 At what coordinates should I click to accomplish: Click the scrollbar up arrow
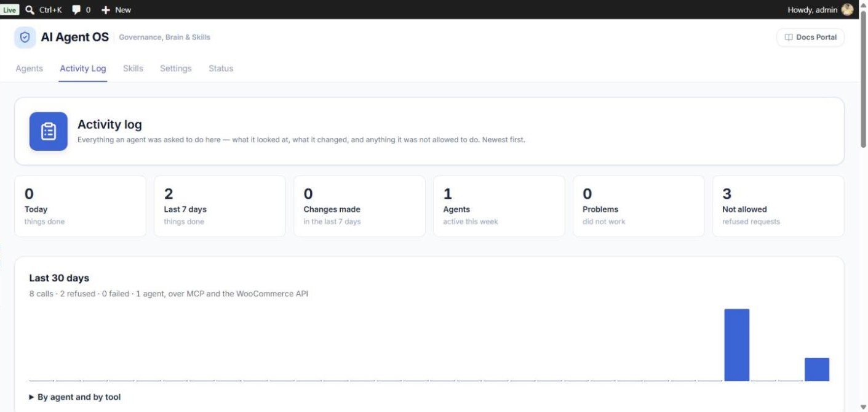point(863,5)
